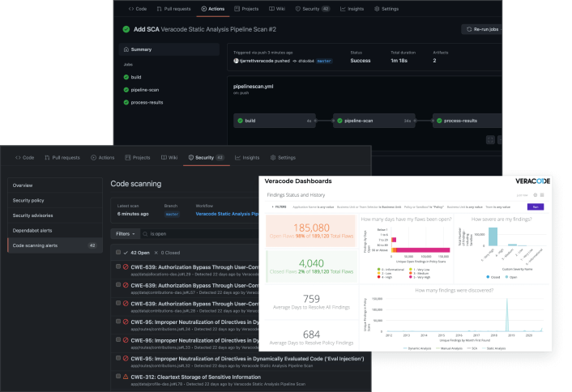Click master branch label in Code scanning
The image size is (572, 392).
pos(172,215)
